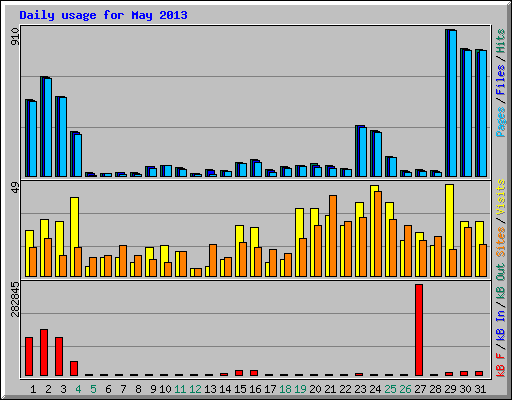Click day 30 on the x-axis
The width and height of the screenshot is (512, 400).
(465, 389)
